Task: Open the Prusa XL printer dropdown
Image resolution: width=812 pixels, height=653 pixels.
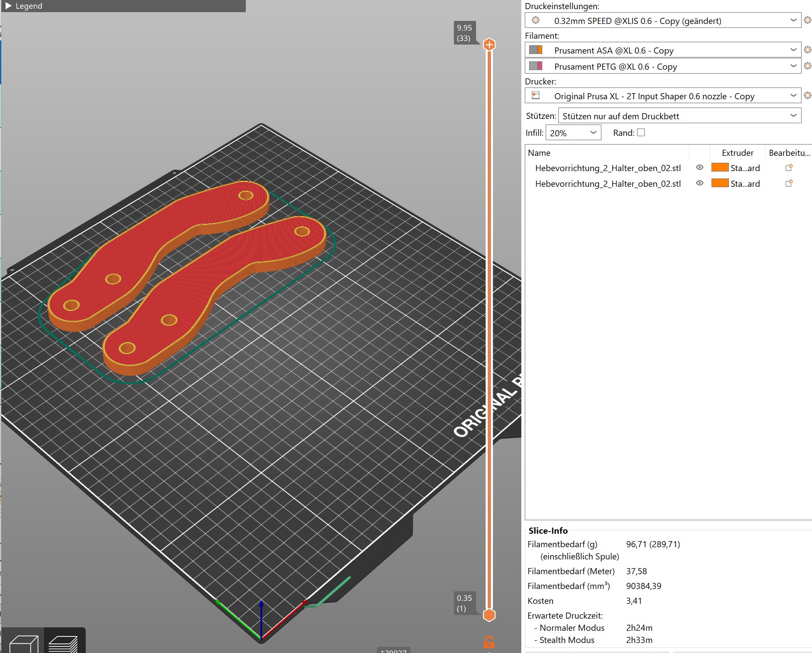Action: (663, 96)
